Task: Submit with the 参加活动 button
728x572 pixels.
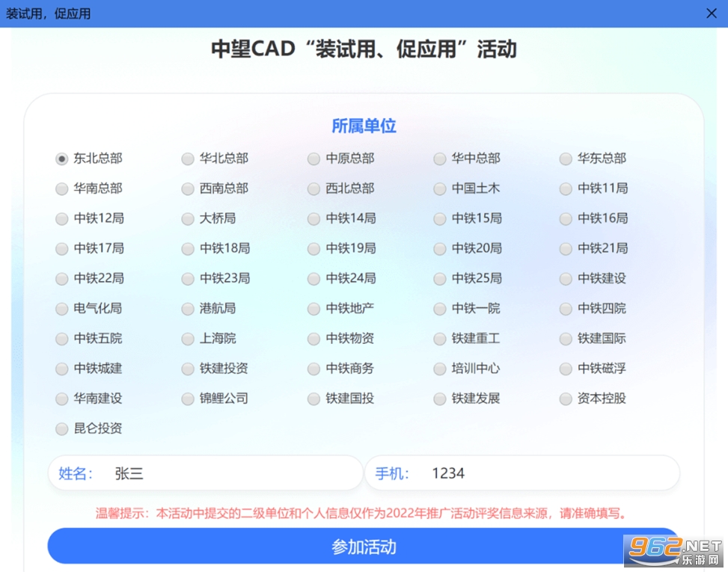Action: [364, 547]
